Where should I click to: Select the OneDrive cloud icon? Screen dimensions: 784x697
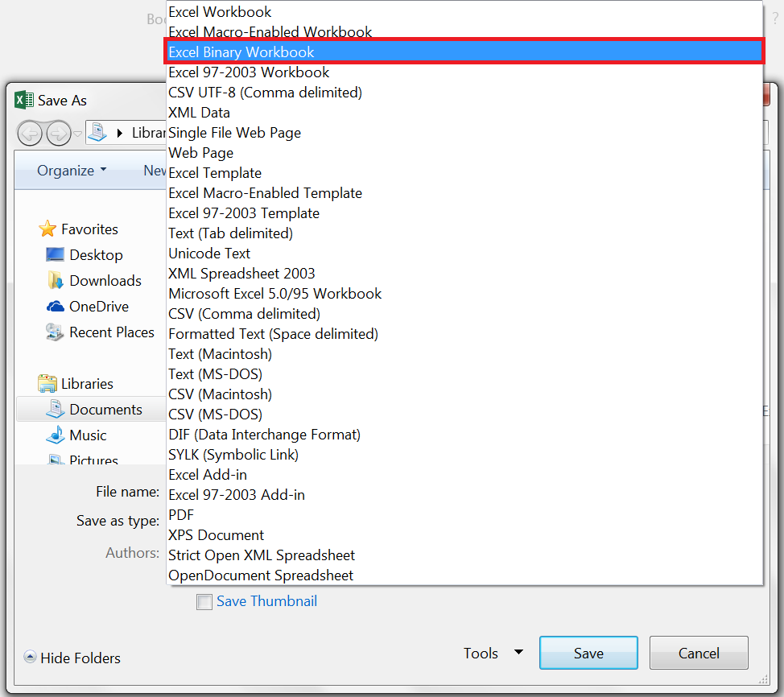(x=55, y=307)
